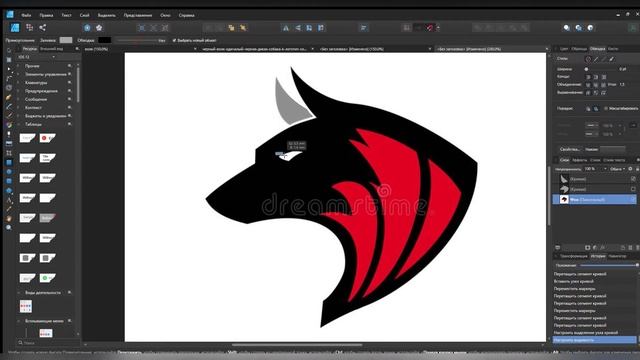Image resolution: width=640 pixels, height=360 pixels.
Task: Select the 'Вставить узел кривой' history entry
Action: [x=573, y=281]
